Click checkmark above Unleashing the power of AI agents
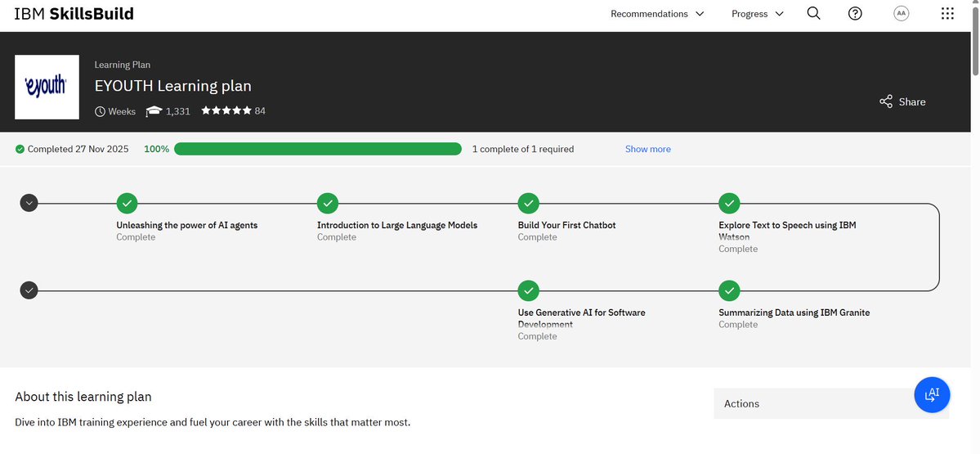This screenshot has width=980, height=454. pyautogui.click(x=127, y=203)
